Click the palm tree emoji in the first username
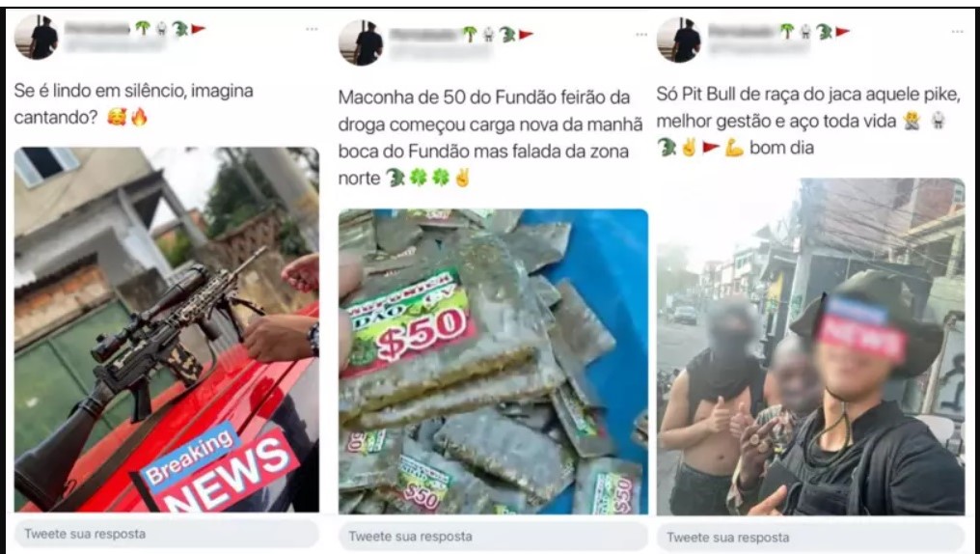The width and height of the screenshot is (980, 554). [x=143, y=28]
